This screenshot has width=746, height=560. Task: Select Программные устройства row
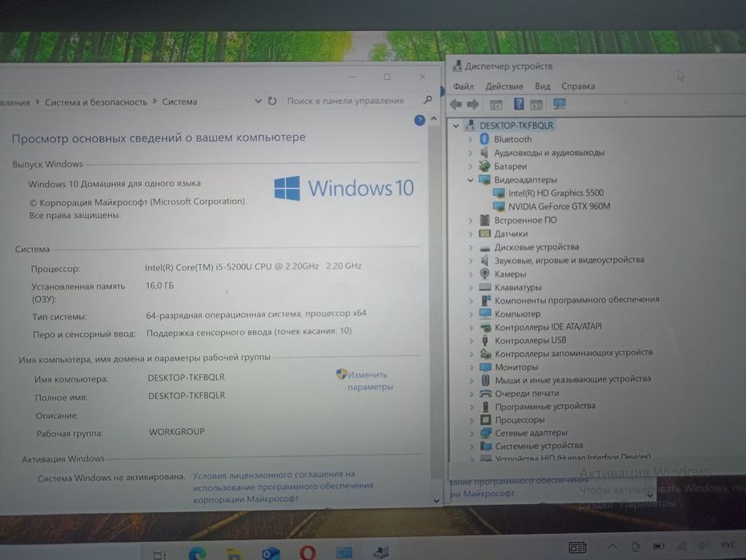(x=545, y=406)
